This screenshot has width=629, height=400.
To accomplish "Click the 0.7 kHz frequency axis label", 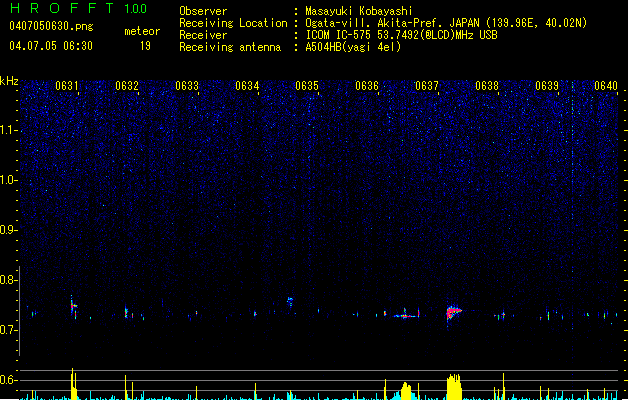I will pos(8,330).
